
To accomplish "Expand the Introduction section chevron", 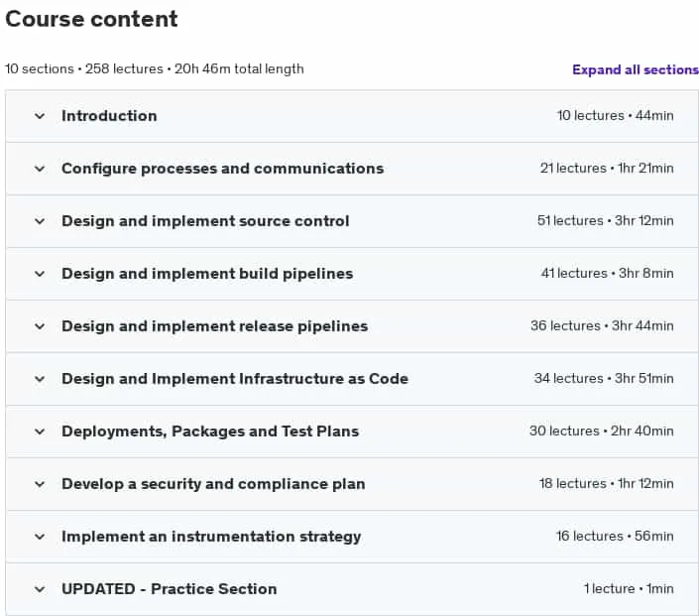I will click(x=40, y=116).
